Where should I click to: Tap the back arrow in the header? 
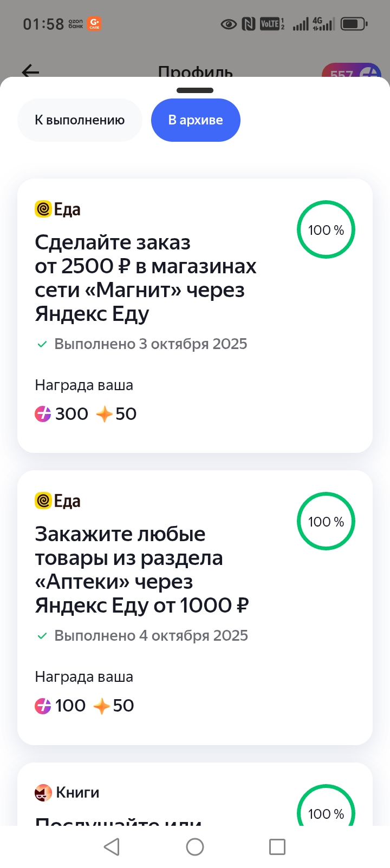[x=30, y=71]
